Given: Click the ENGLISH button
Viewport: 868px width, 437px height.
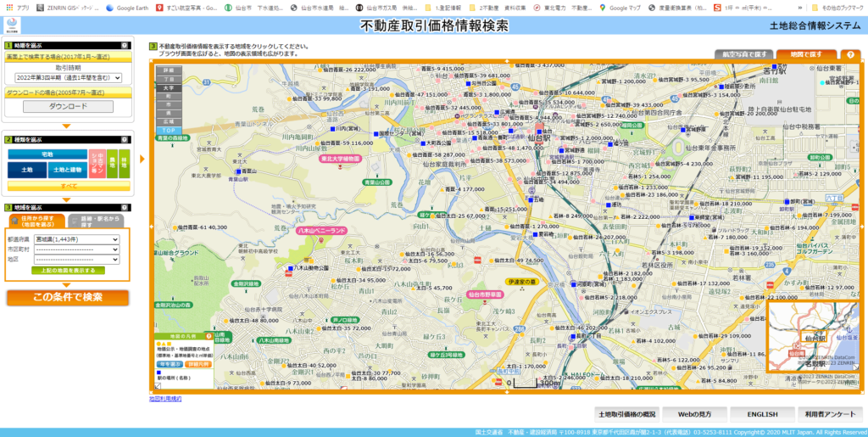Looking at the screenshot, I should point(762,414).
